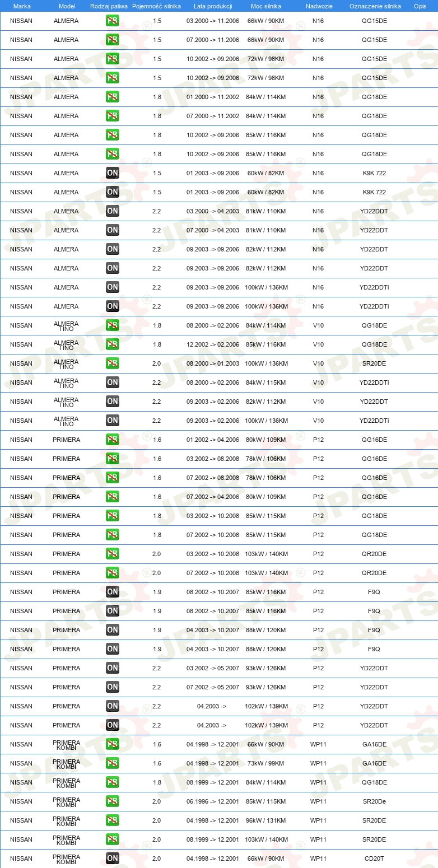This screenshot has width=438, height=868.
Task: Click the ON icon for Almera Tino 09.2003 100kW / 136KM
Action: point(113,421)
